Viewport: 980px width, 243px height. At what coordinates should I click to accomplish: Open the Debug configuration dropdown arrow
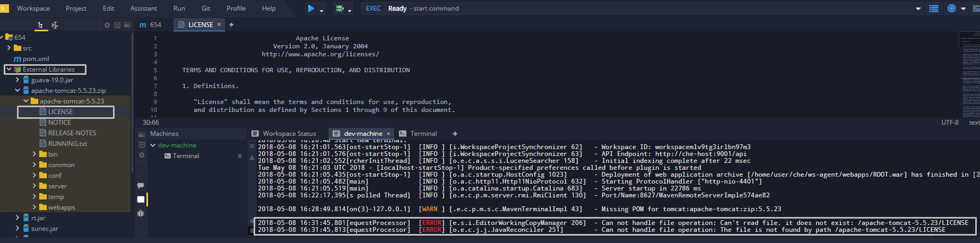pyautogui.click(x=350, y=11)
